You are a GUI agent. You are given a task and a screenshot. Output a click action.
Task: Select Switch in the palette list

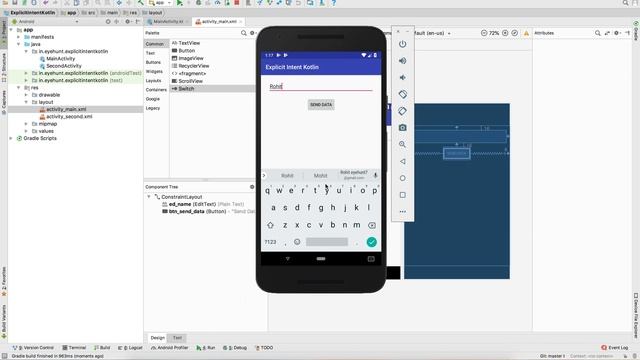(212, 89)
